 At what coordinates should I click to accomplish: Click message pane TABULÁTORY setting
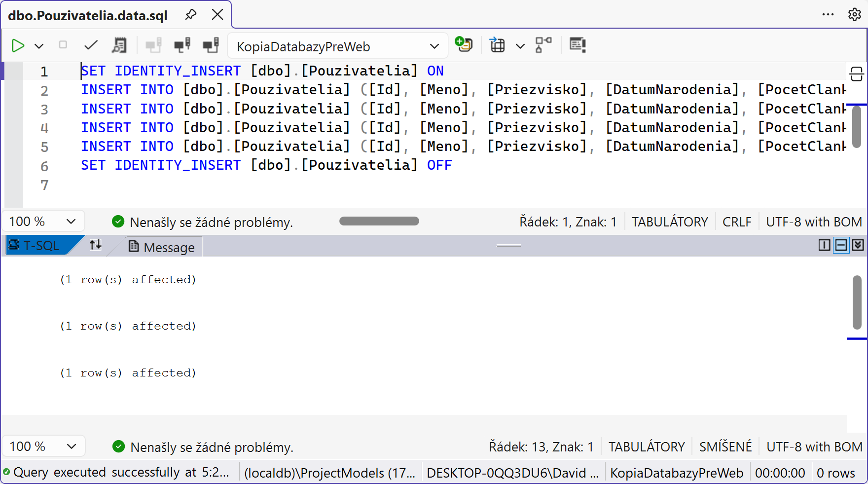[x=647, y=447]
